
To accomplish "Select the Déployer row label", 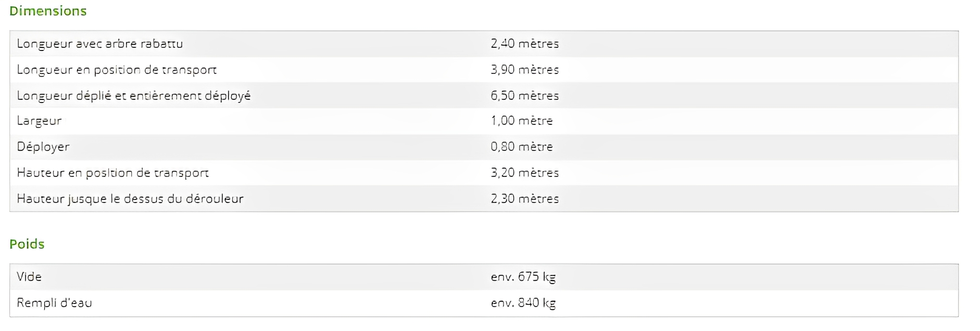I will click(x=43, y=147).
